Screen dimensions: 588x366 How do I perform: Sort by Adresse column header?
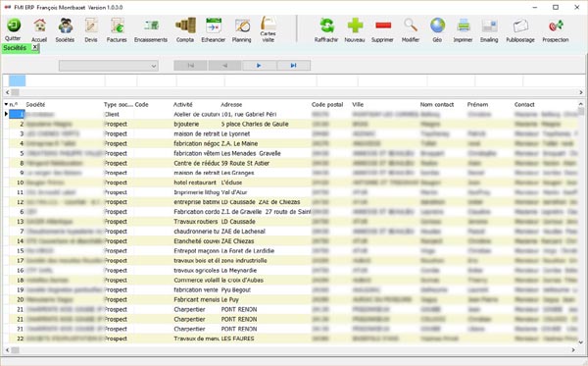pos(231,104)
